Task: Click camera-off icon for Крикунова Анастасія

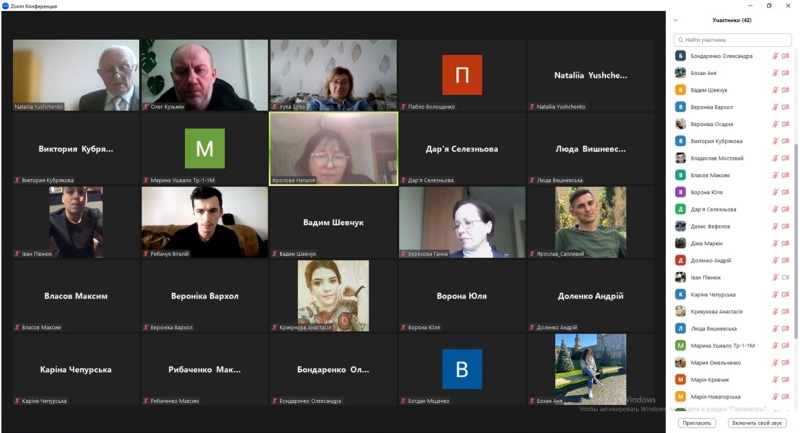Action: tap(786, 311)
